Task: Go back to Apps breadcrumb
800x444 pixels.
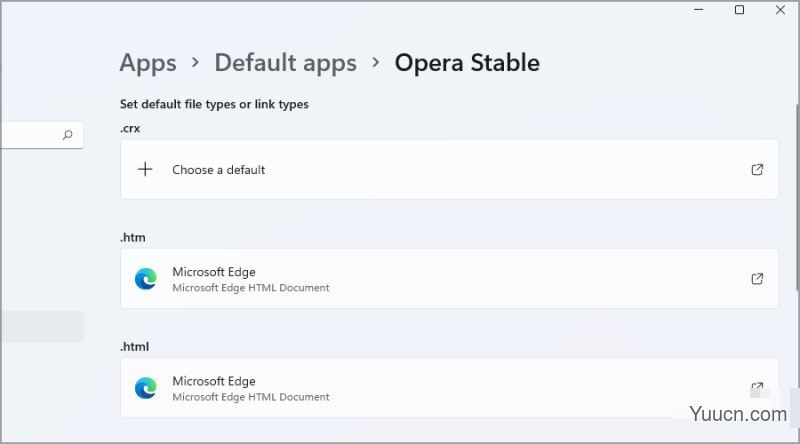Action: click(x=148, y=63)
